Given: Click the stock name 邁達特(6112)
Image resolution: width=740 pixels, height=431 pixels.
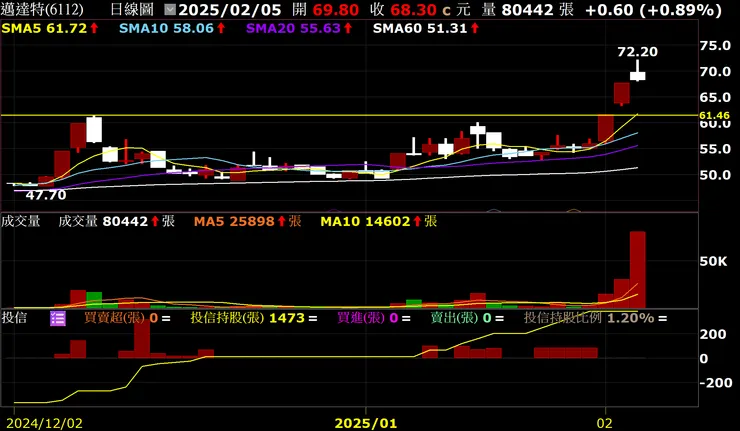Looking at the screenshot, I should point(42,9).
